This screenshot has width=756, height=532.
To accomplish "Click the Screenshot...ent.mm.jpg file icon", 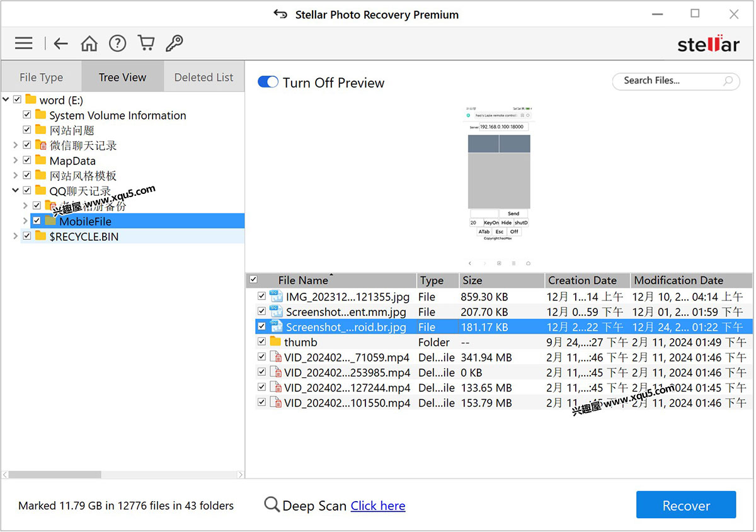I will click(276, 312).
